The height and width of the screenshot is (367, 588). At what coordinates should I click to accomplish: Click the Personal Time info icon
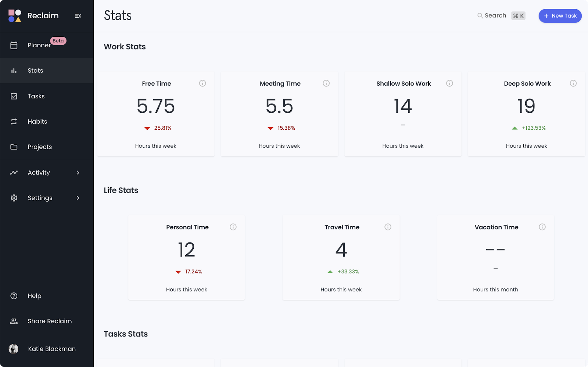coord(233,227)
